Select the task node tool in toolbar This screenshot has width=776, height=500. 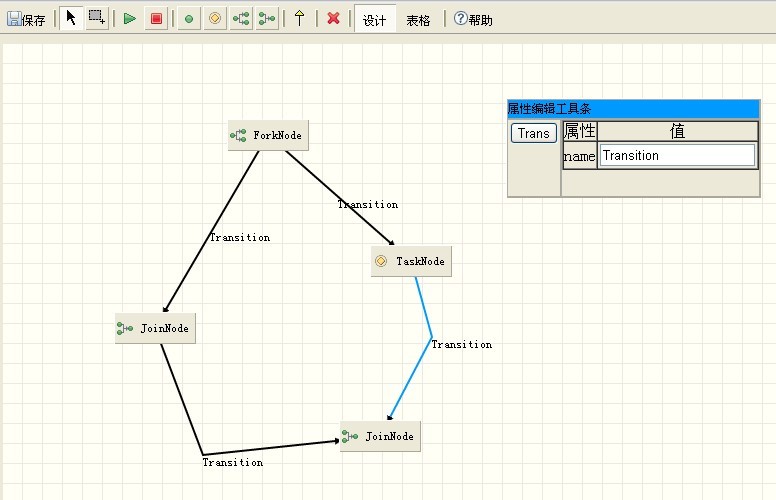pos(215,18)
